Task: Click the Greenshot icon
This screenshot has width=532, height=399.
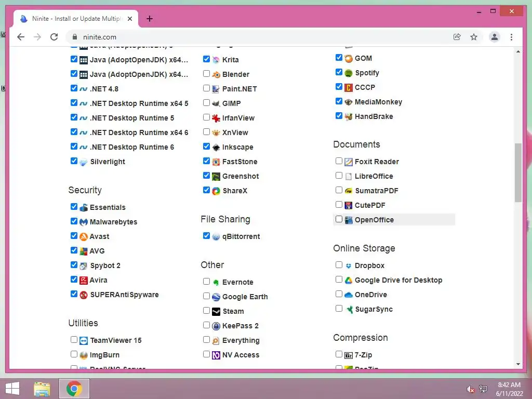Action: coord(216,177)
